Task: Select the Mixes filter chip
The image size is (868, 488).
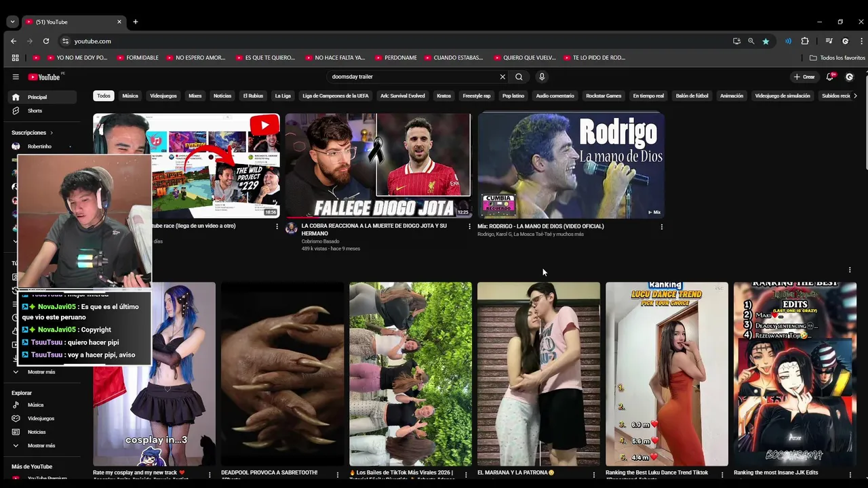Action: pos(195,96)
